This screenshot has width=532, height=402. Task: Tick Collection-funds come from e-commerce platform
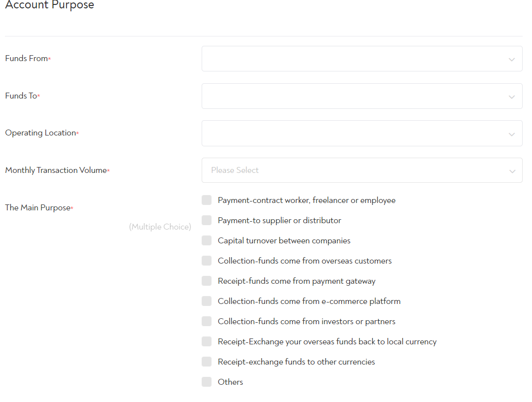pyautogui.click(x=207, y=301)
